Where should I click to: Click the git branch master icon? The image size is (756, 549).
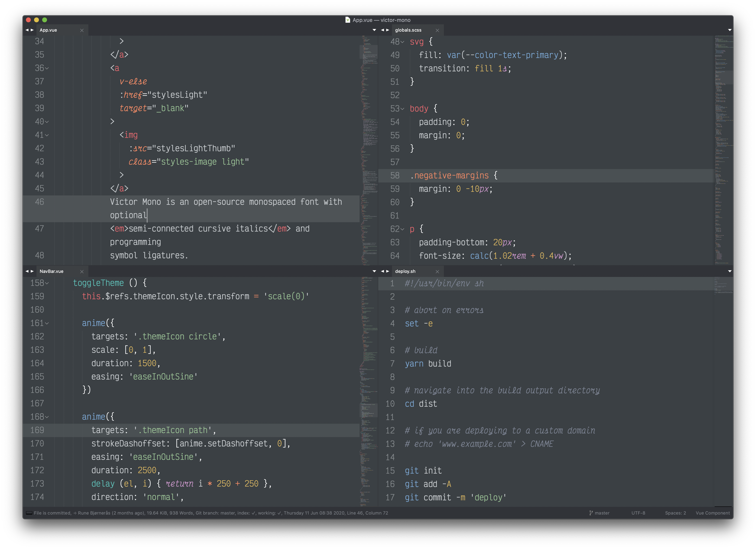click(591, 513)
